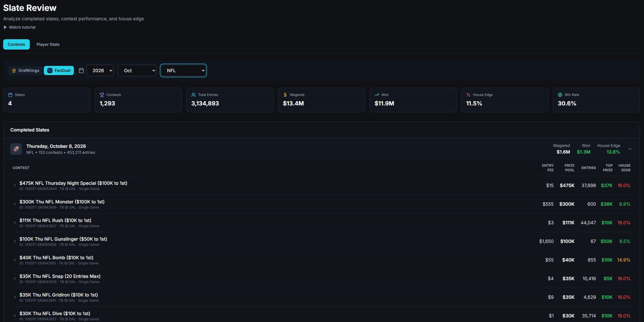This screenshot has width=644, height=322.
Task: Click the Total Entries people icon
Action: pos(194,95)
